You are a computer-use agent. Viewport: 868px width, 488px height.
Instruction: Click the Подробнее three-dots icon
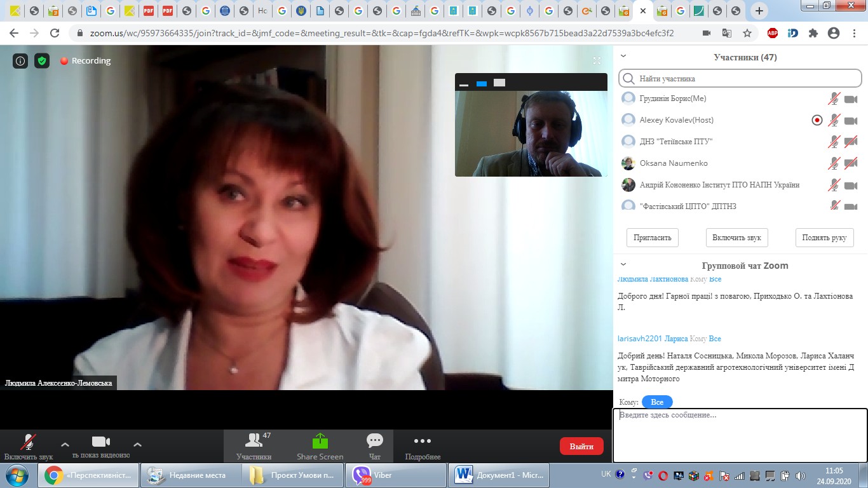click(x=423, y=445)
